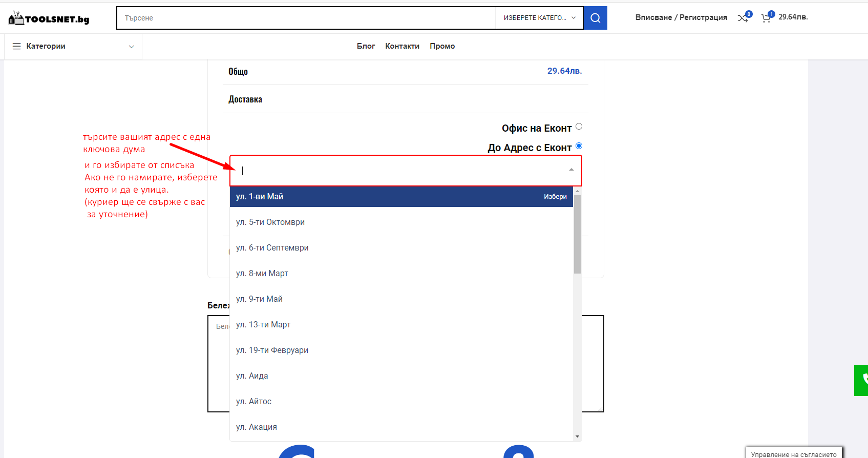
Task: Open the Контакти menu item
Action: (403, 46)
